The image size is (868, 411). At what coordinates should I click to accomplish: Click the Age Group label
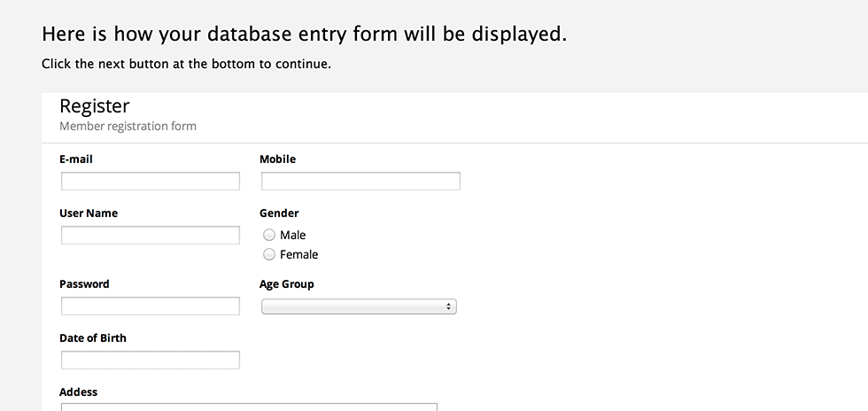point(286,284)
